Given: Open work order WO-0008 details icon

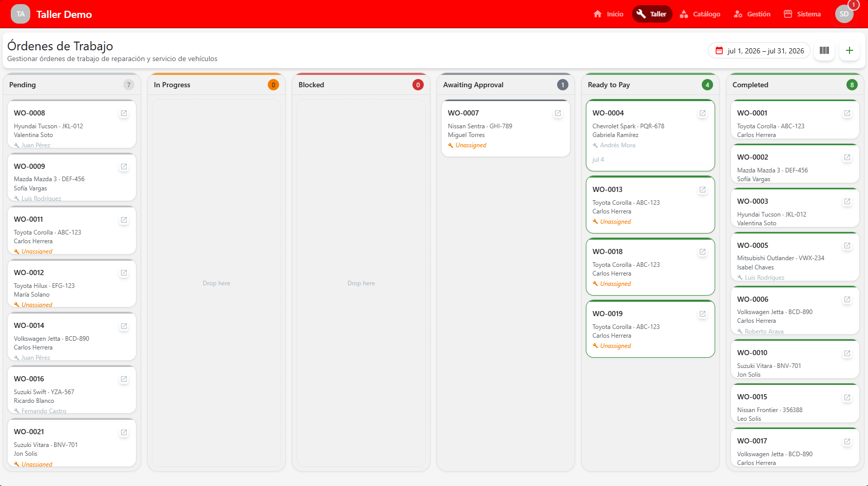Looking at the screenshot, I should (124, 113).
